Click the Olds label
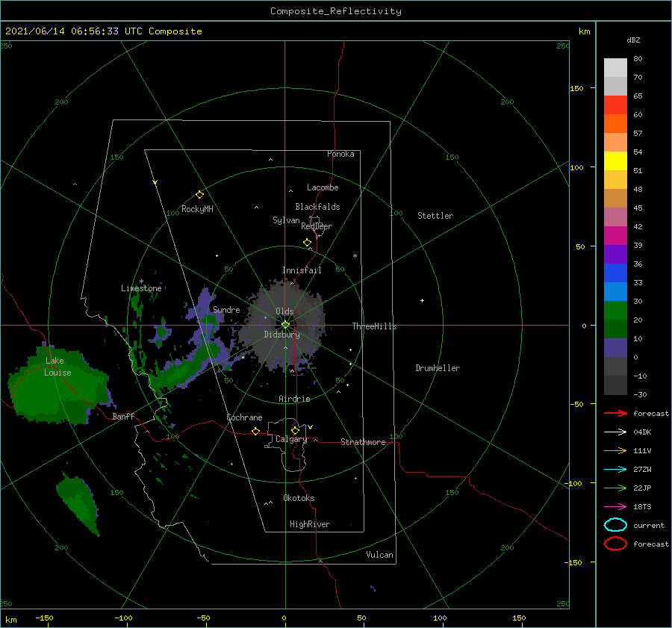Screen dimensions: 672x628 tap(284, 311)
